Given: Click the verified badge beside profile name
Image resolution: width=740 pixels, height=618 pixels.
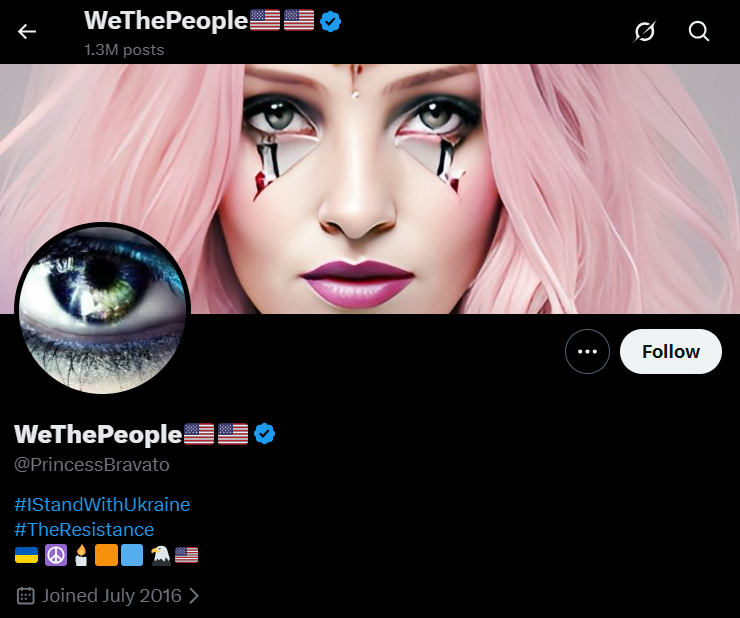Looking at the screenshot, I should tap(264, 434).
